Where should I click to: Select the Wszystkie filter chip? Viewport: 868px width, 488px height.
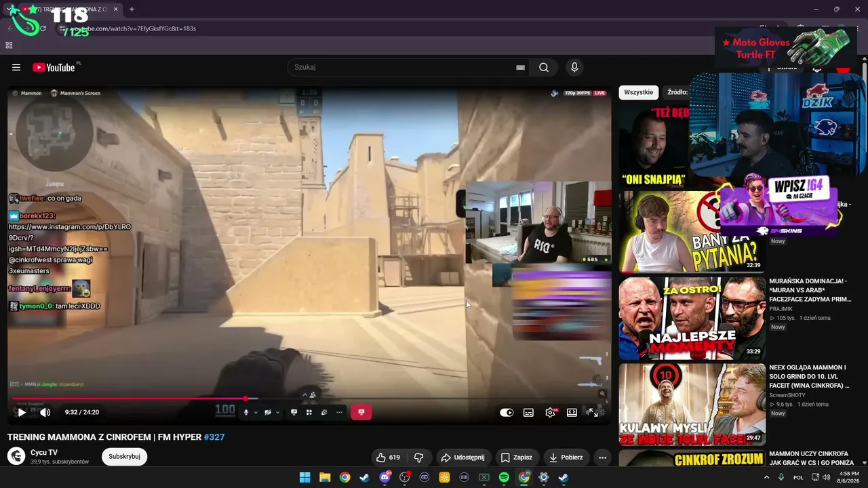click(x=639, y=92)
